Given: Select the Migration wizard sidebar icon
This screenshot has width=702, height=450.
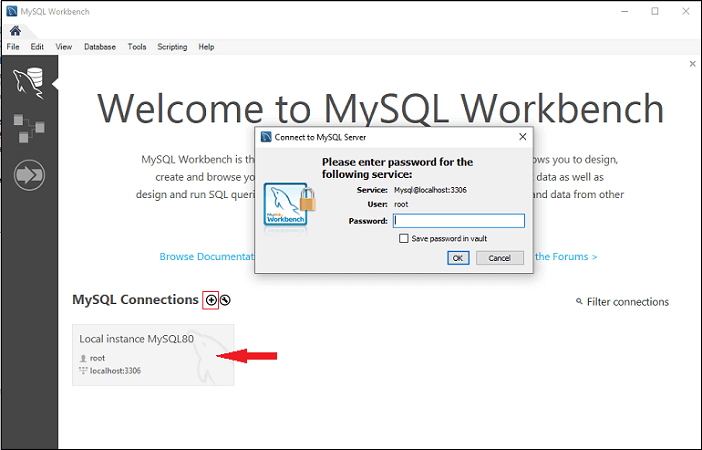Looking at the screenshot, I should (x=29, y=175).
